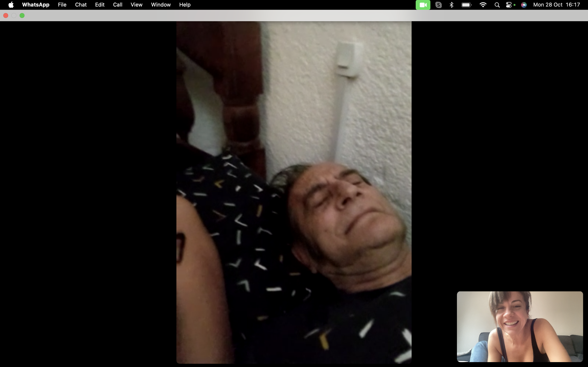Open the Call menu

point(118,5)
